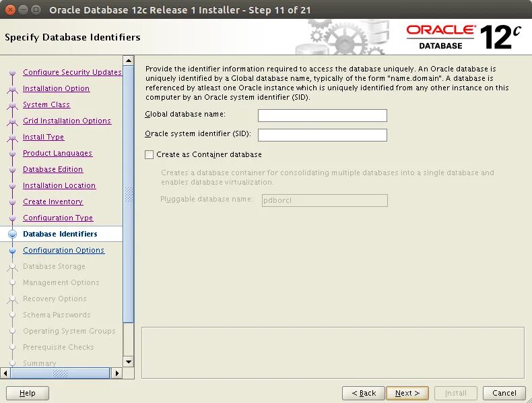Image resolution: width=532 pixels, height=403 pixels.
Task: Click the Database Storage step text
Action: pyautogui.click(x=54, y=266)
